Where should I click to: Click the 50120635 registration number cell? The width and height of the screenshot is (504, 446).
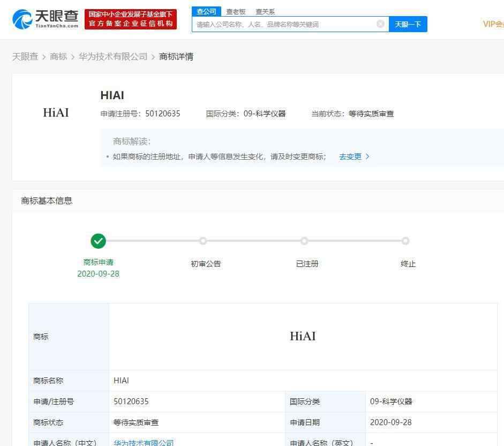click(197, 402)
